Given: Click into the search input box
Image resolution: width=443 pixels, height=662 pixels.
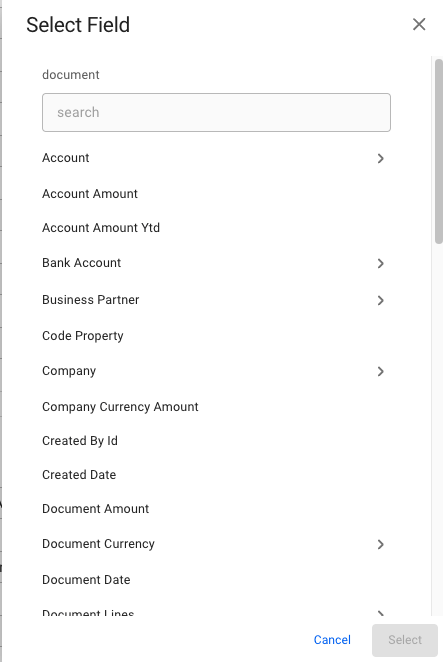Looking at the screenshot, I should tap(216, 112).
